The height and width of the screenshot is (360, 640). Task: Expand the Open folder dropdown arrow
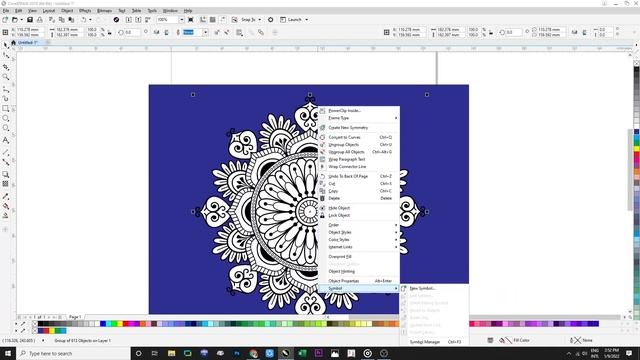point(21,20)
